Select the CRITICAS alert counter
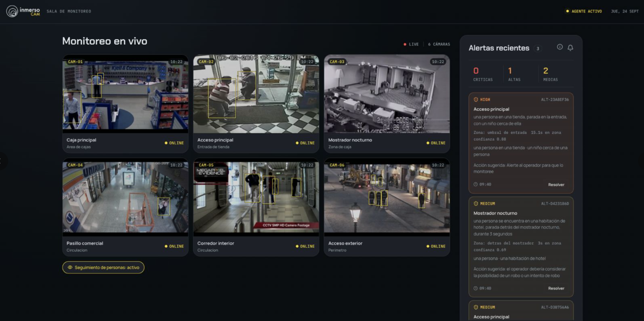The height and width of the screenshot is (321, 644). 483,74
